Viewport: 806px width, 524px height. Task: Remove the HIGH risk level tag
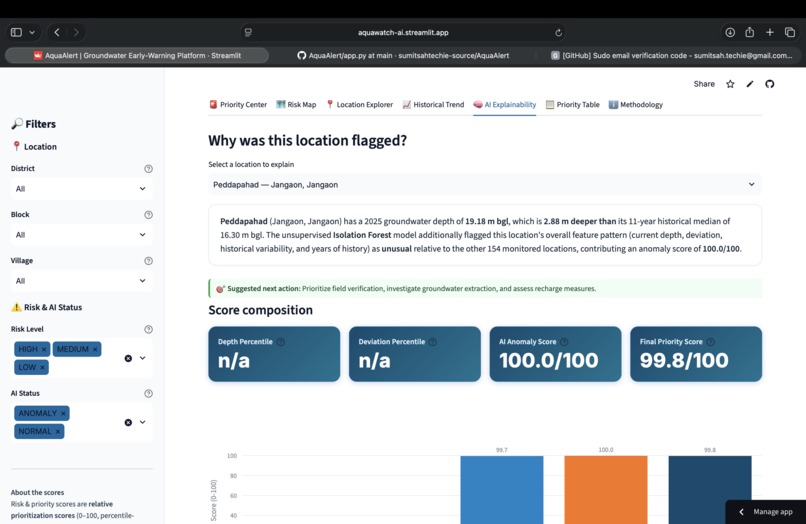(x=44, y=349)
